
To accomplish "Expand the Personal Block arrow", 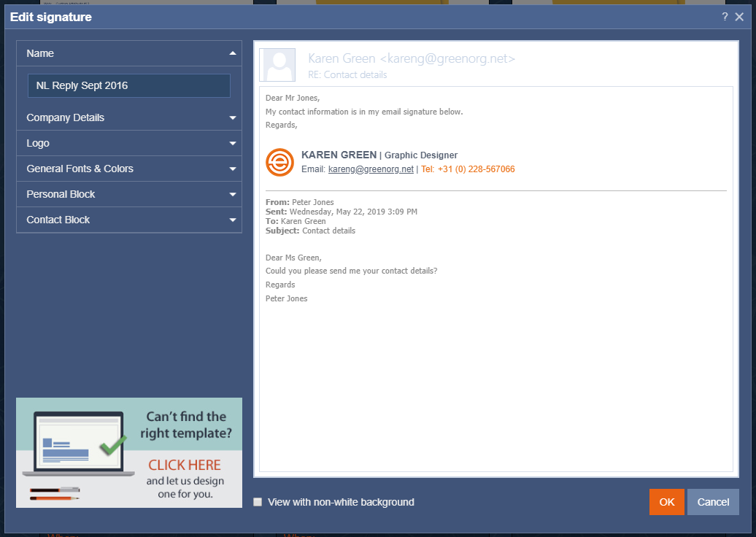I will click(232, 195).
